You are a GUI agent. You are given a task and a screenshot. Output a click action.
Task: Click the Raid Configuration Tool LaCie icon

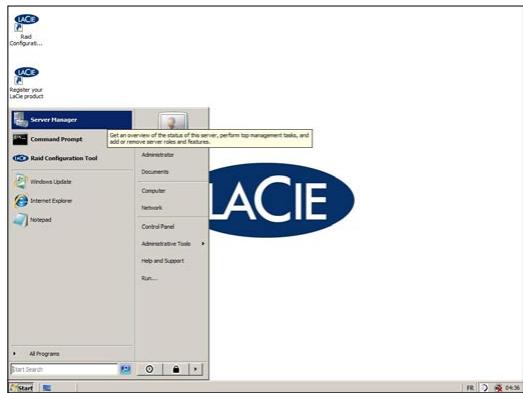click(20, 158)
